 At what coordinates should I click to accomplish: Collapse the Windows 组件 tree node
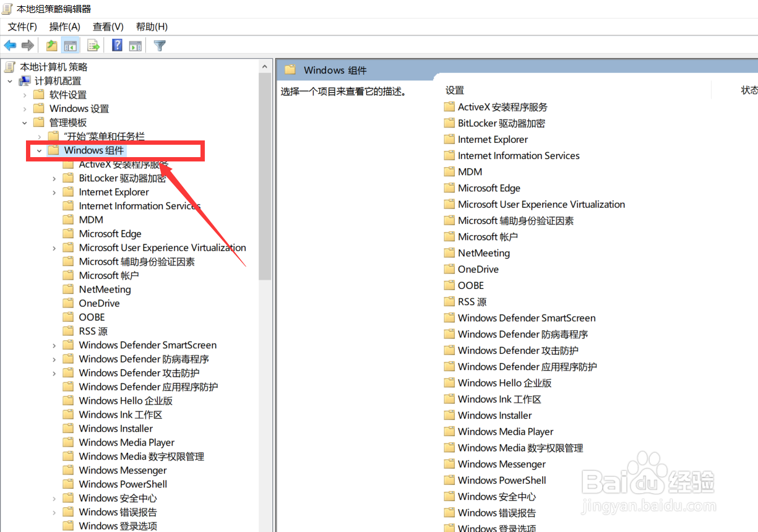[x=40, y=150]
